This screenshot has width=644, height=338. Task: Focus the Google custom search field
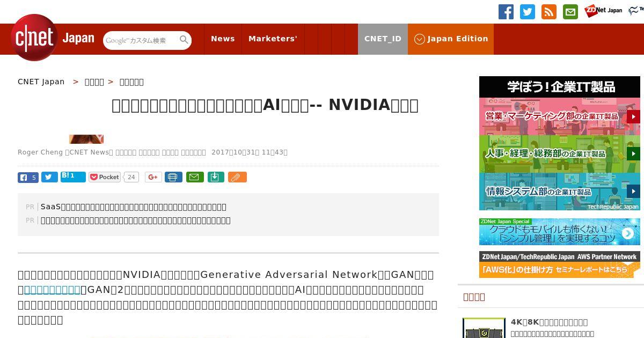(x=141, y=40)
